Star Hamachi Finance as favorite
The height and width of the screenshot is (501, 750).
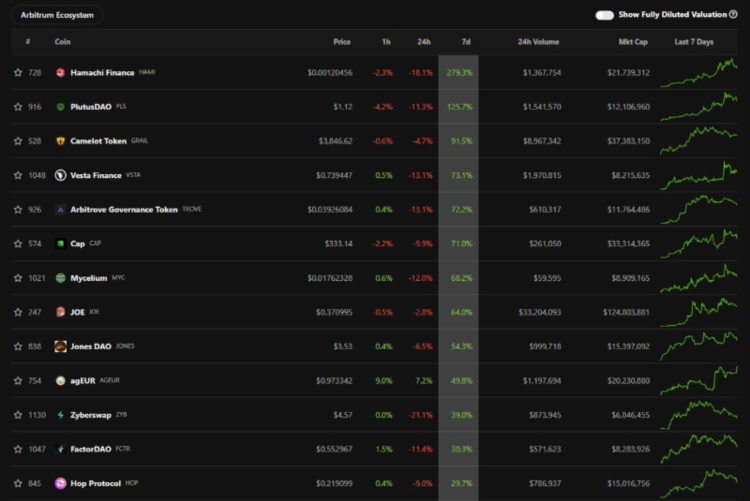18,73
